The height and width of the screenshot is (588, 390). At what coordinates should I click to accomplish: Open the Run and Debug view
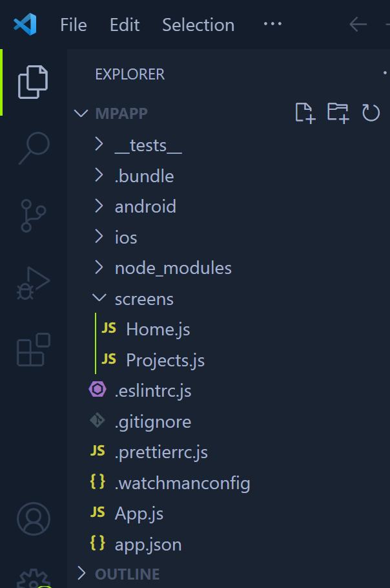[x=33, y=282]
